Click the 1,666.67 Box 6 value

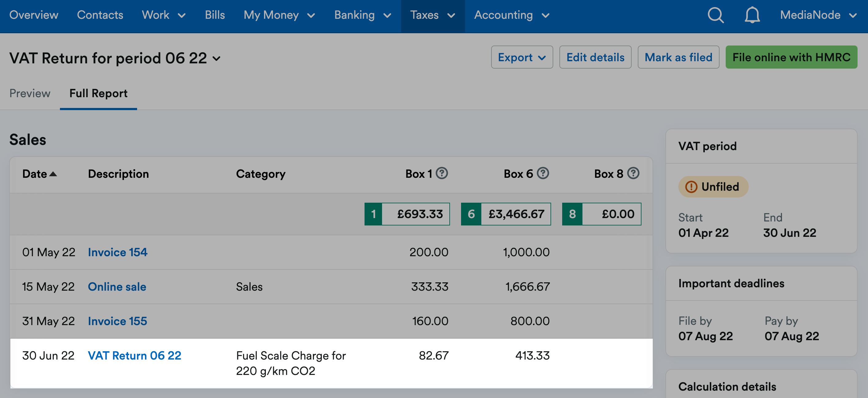[x=527, y=287]
